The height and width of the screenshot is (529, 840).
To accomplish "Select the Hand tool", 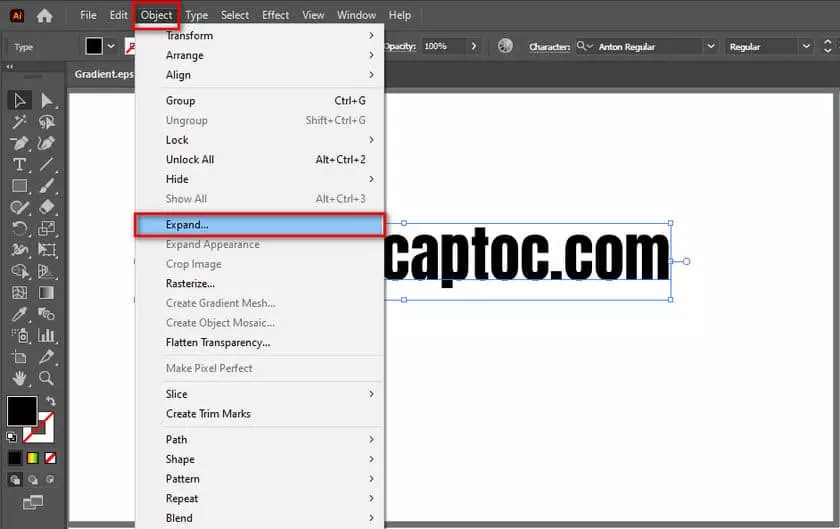I will click(19, 378).
